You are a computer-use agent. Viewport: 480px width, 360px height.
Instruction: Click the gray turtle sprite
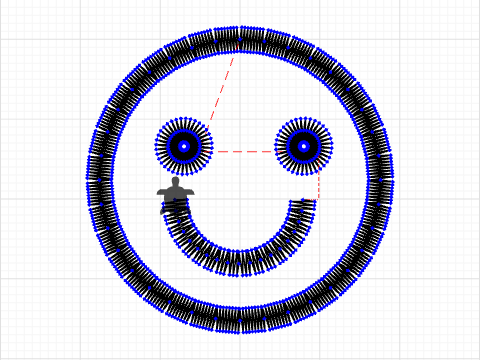pyautogui.click(x=175, y=196)
